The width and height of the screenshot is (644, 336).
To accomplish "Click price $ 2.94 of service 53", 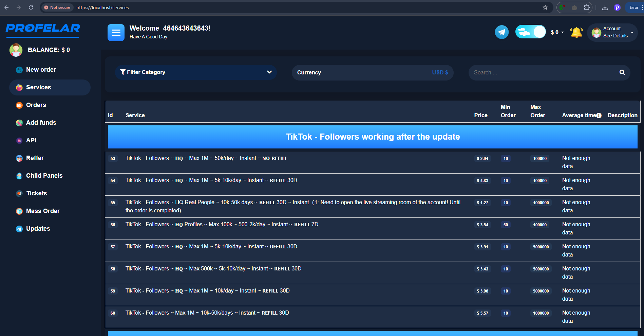I will 482,159.
